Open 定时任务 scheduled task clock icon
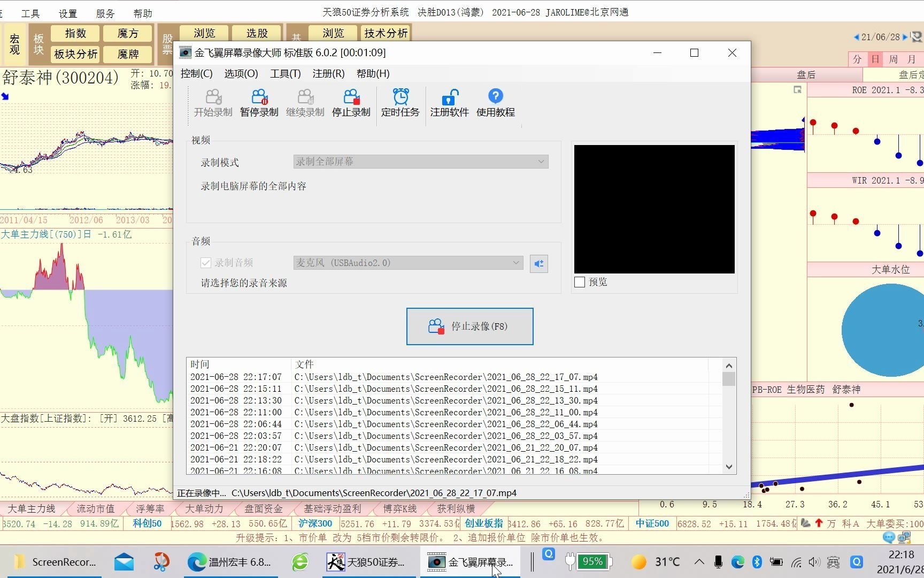This screenshot has width=924, height=578. click(400, 103)
